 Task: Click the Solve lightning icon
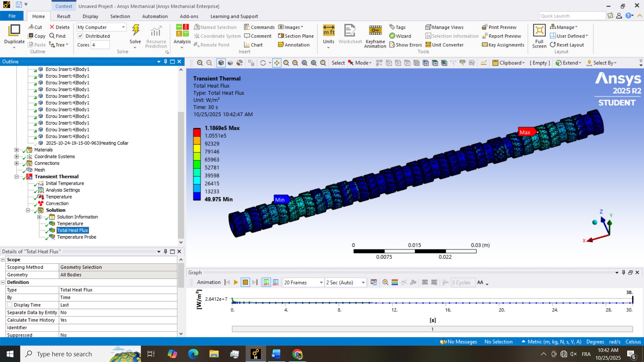(135, 31)
